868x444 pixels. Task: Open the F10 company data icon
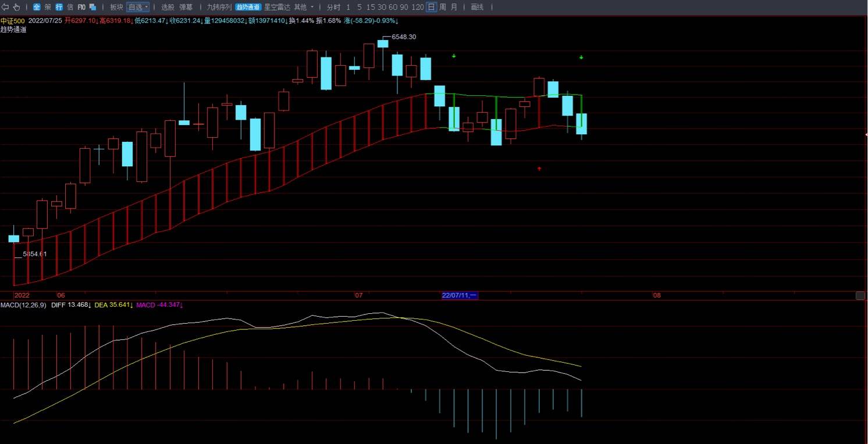pyautogui.click(x=81, y=7)
